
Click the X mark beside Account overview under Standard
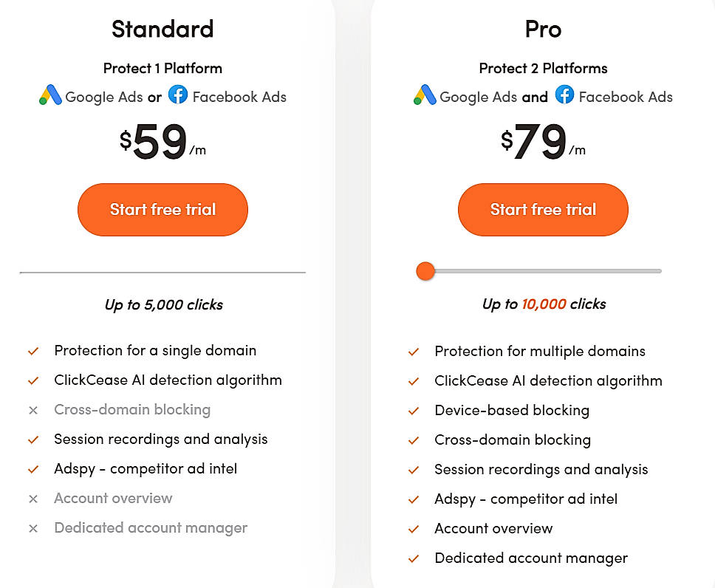[32, 499]
